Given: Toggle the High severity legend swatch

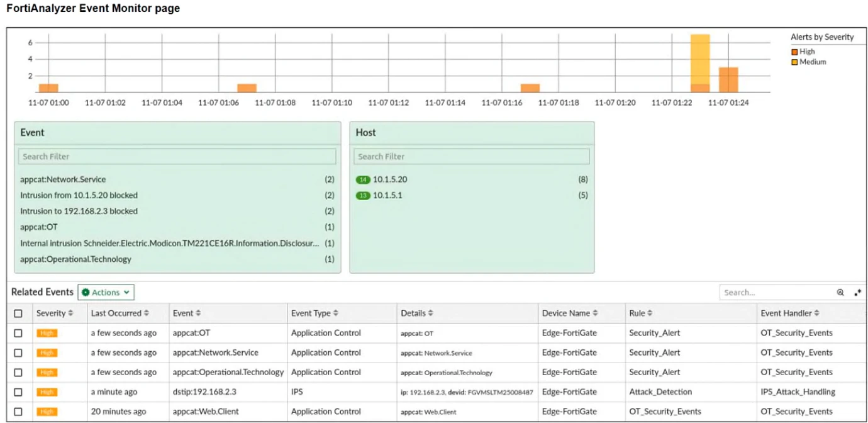Looking at the screenshot, I should pyautogui.click(x=795, y=52).
